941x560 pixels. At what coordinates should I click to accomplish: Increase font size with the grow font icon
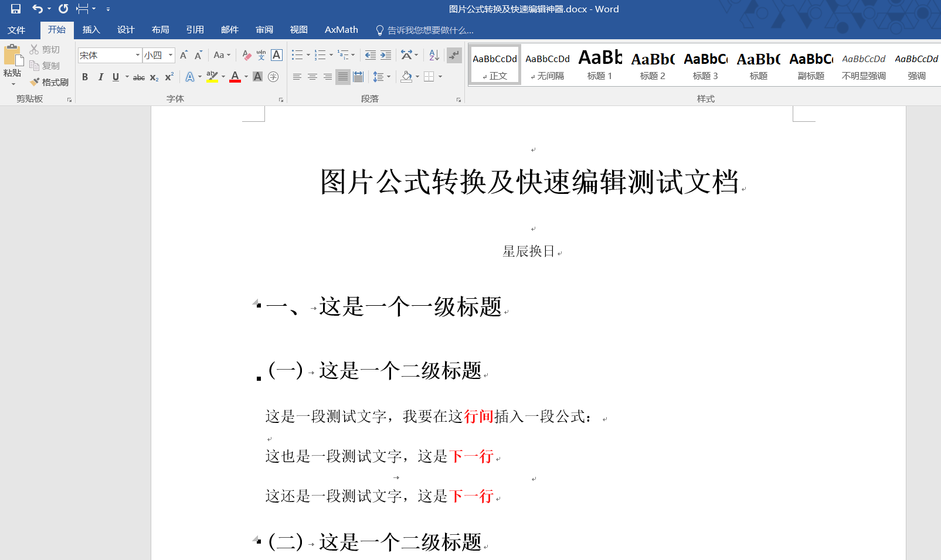[x=184, y=55]
